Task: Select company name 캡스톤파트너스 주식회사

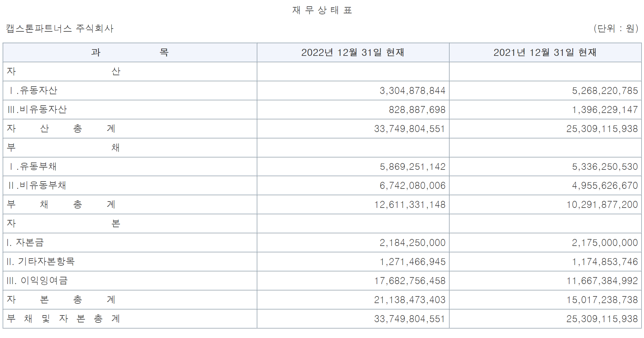Action: (60, 29)
